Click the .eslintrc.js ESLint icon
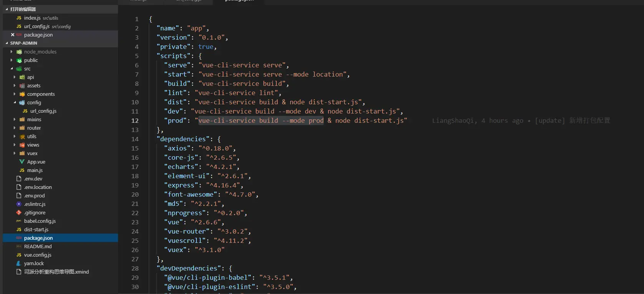644x294 pixels. [x=19, y=204]
